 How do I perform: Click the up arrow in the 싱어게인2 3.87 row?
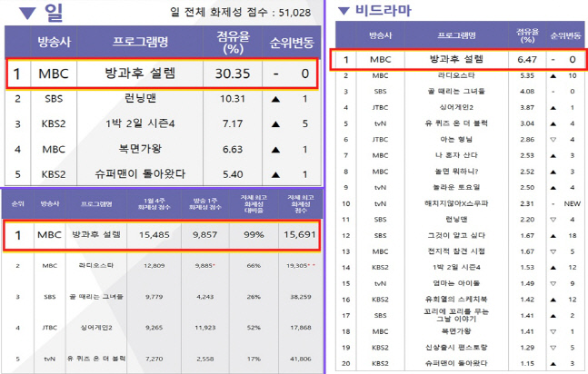553,107
